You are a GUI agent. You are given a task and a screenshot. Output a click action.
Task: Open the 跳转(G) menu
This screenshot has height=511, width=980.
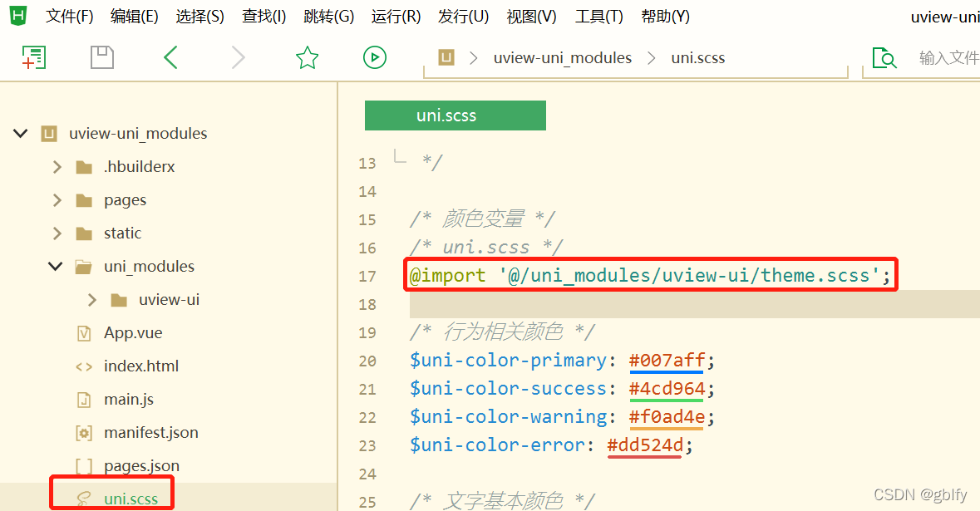pyautogui.click(x=329, y=17)
